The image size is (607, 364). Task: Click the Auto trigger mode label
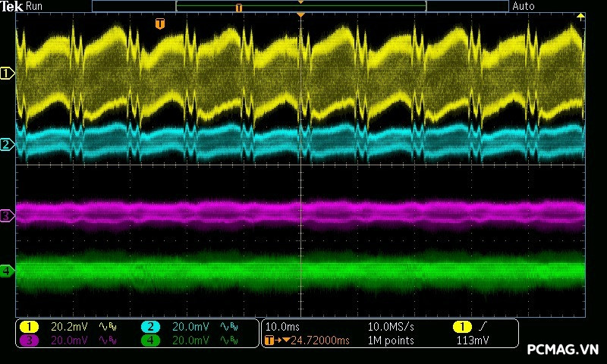pos(524,6)
